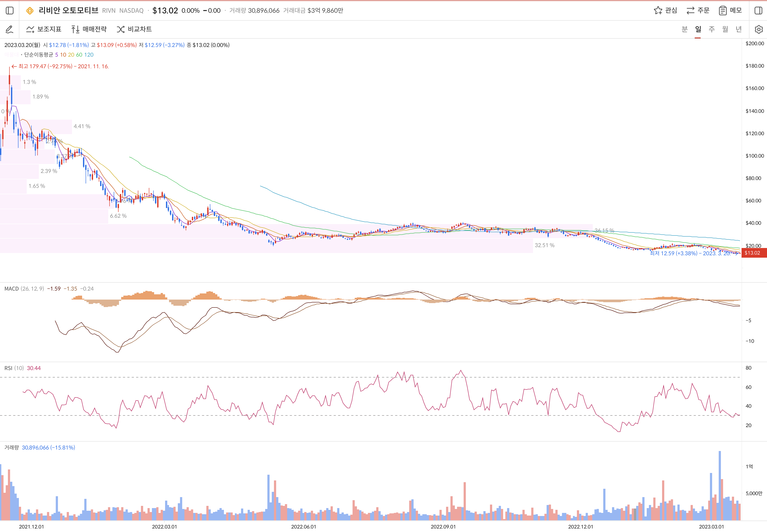The image size is (767, 532).
Task: Toggle the left sidebar panel icon
Action: (x=10, y=11)
